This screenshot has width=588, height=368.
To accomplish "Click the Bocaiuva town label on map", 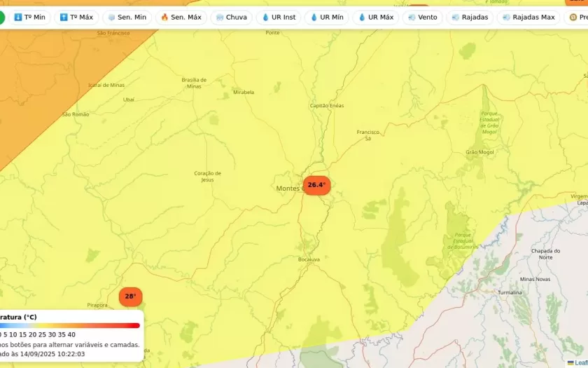I will [x=309, y=259].
